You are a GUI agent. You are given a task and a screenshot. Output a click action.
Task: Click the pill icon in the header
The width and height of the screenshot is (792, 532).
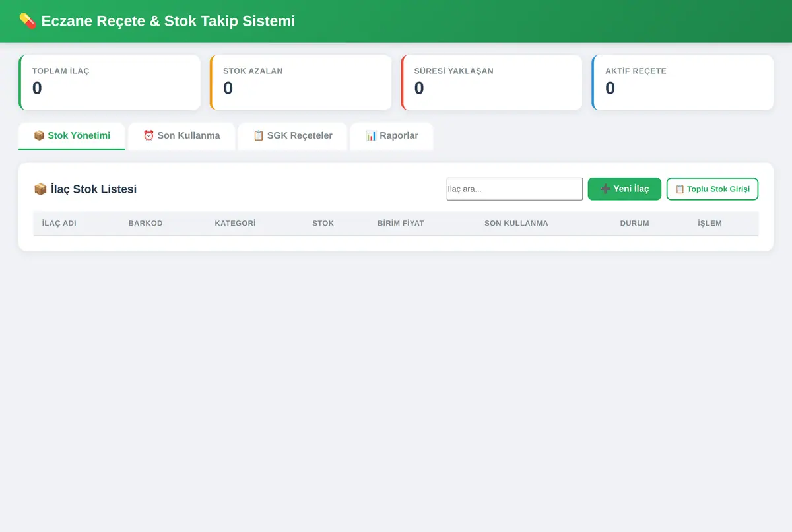[27, 21]
